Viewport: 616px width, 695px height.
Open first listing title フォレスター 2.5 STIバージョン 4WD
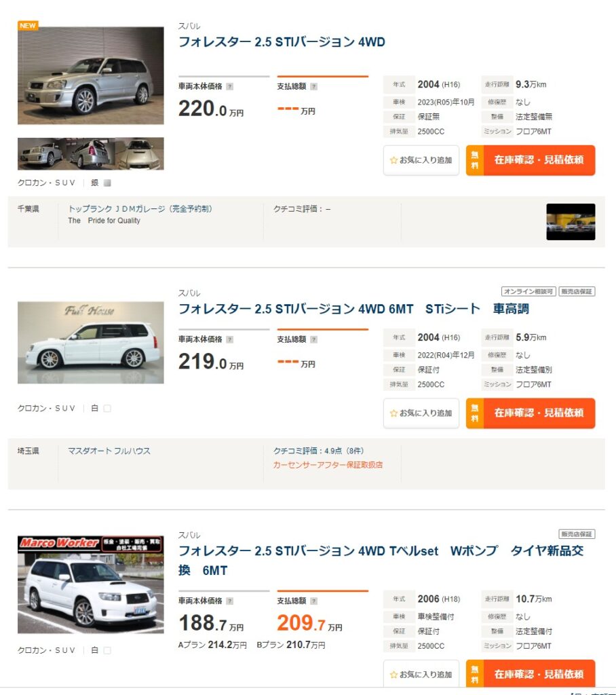(282, 42)
